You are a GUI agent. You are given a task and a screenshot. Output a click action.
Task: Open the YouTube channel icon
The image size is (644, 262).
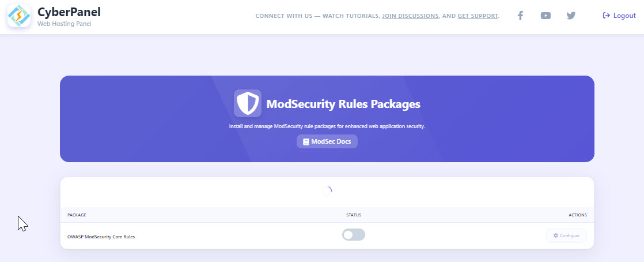(545, 16)
